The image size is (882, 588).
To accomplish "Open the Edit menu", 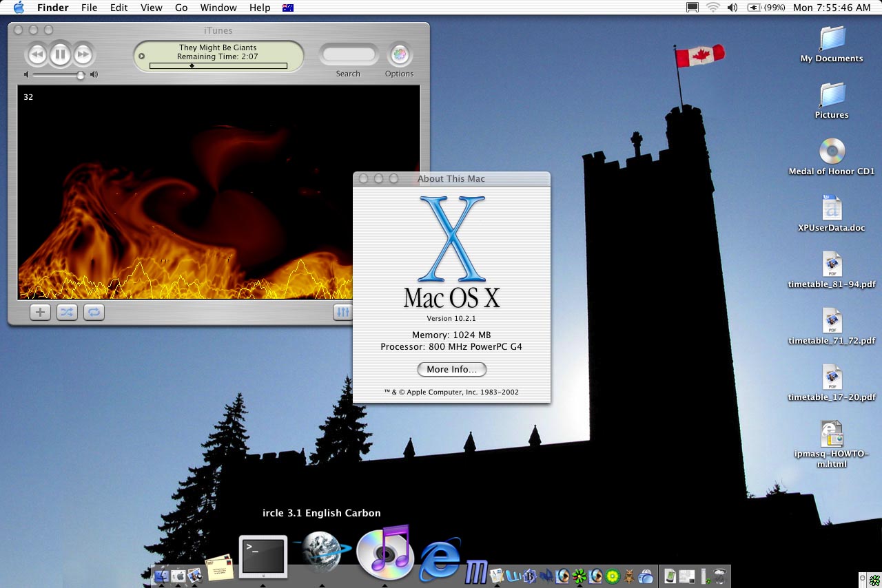I will (119, 8).
